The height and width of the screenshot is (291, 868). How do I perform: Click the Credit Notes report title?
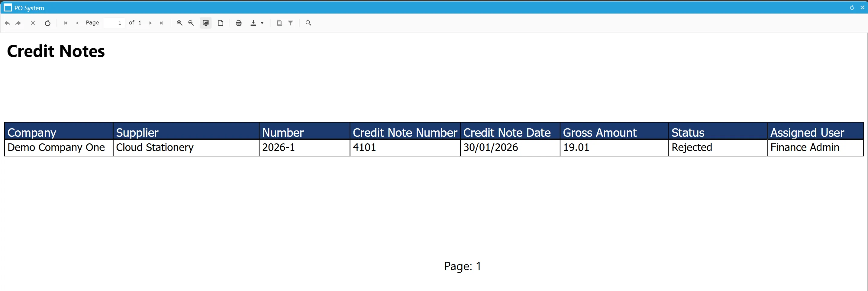tap(56, 51)
